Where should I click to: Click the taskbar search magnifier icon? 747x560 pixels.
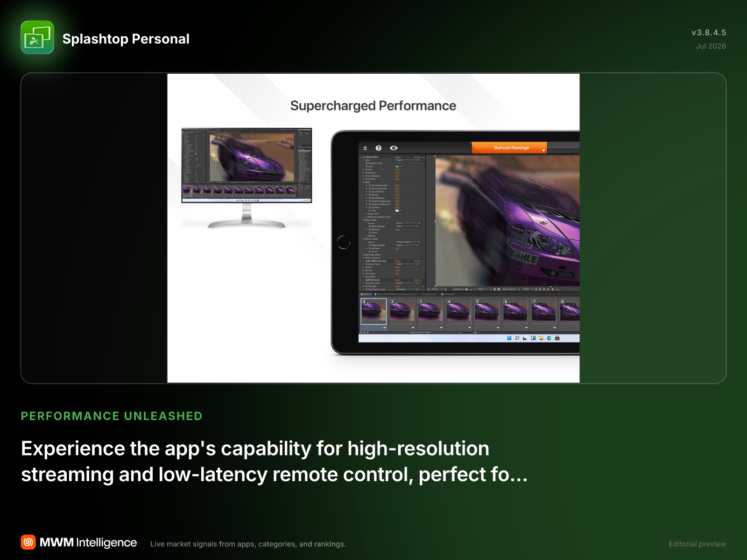point(517,338)
